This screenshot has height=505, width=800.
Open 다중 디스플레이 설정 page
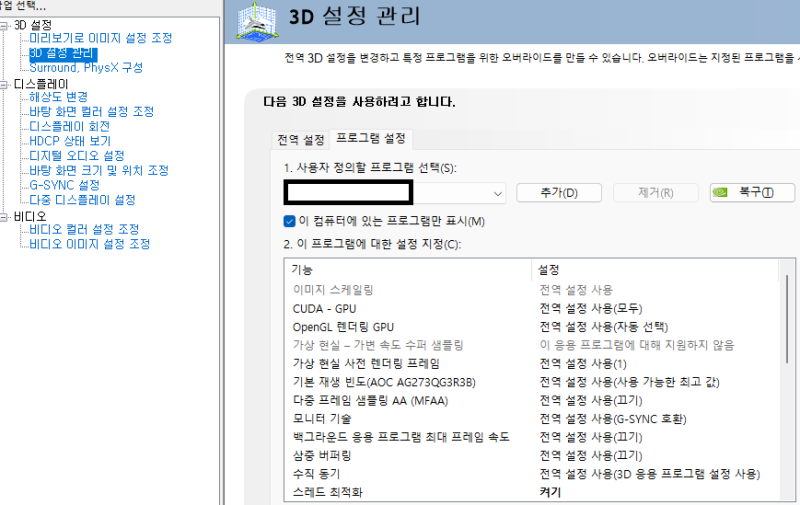82,200
